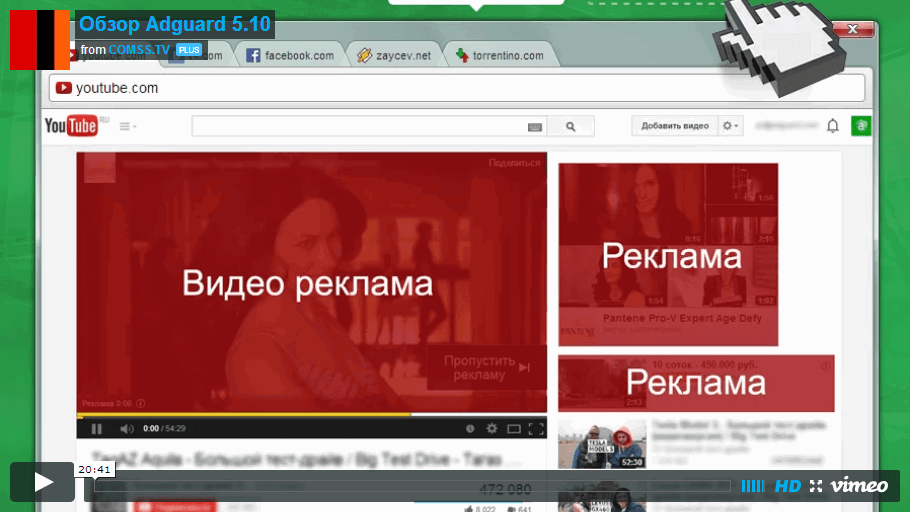Image resolution: width=910 pixels, height=513 pixels.
Task: Open the settings gear dropdown by Добавить видео
Action: [730, 125]
